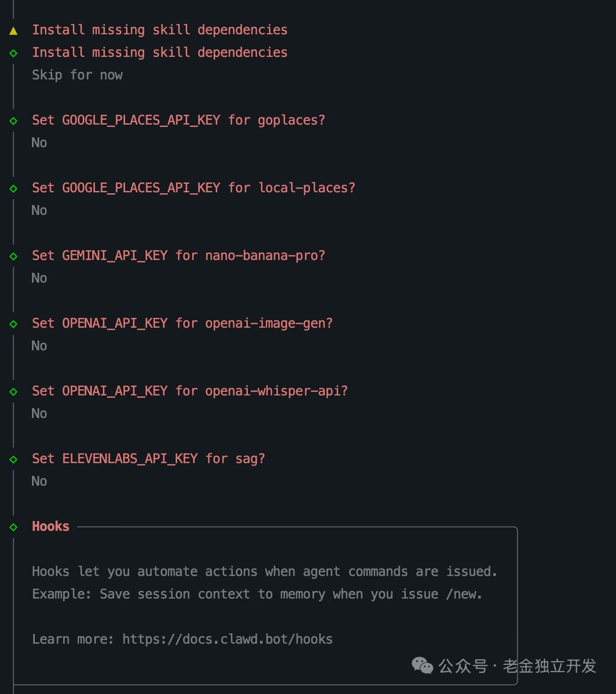Click diamond marker beside the openai-whisper-api prompt
The image size is (616, 694).
pyautogui.click(x=14, y=392)
